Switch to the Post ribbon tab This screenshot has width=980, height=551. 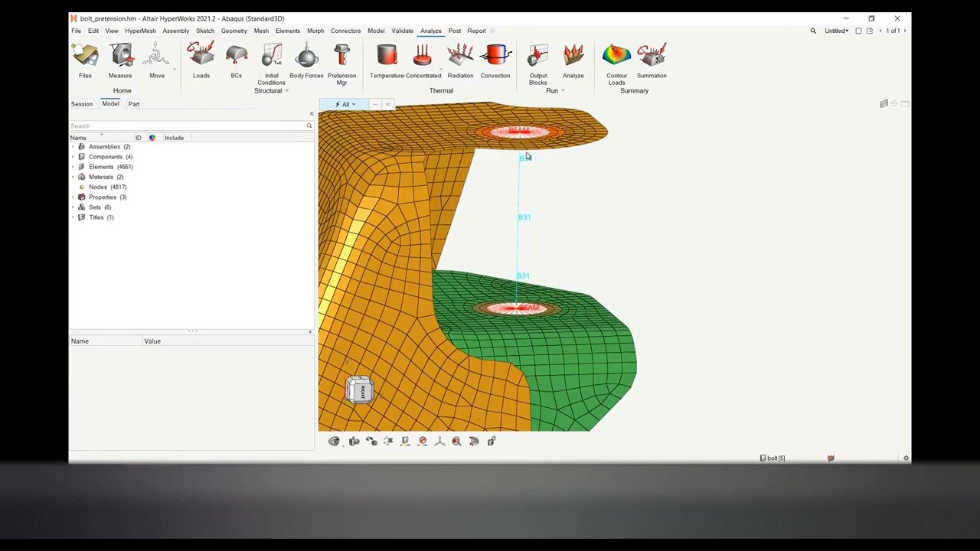tap(455, 31)
